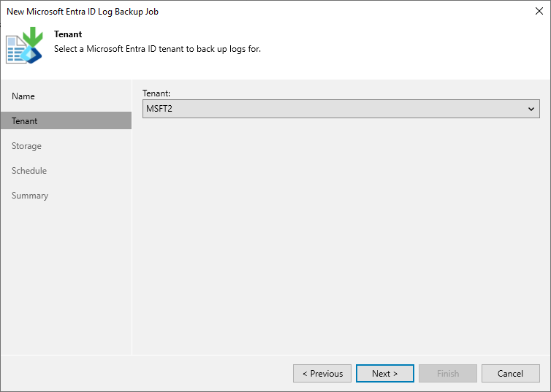Click the 'Select a Microsoft Entra ID tenant' description
551x392 pixels.
(157, 49)
